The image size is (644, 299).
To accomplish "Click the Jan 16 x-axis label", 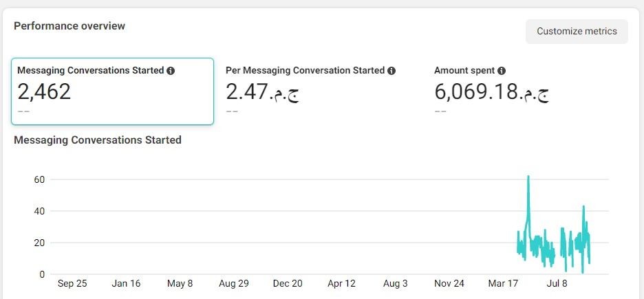I will 126,283.
